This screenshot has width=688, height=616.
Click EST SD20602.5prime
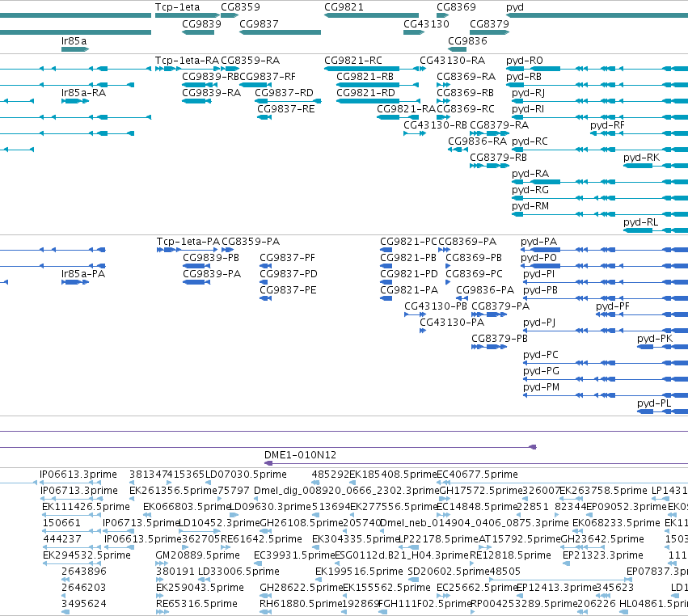click(448, 572)
